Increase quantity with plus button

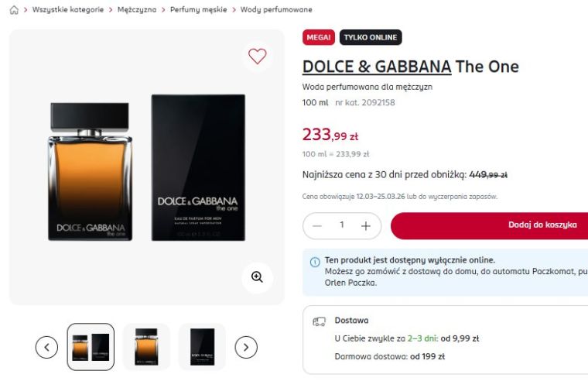366,225
